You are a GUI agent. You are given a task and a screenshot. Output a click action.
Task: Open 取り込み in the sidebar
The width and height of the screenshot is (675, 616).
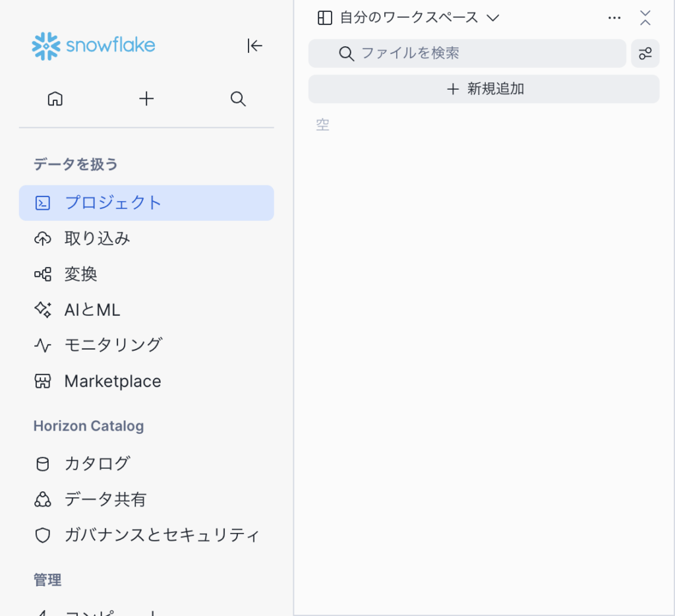click(97, 238)
